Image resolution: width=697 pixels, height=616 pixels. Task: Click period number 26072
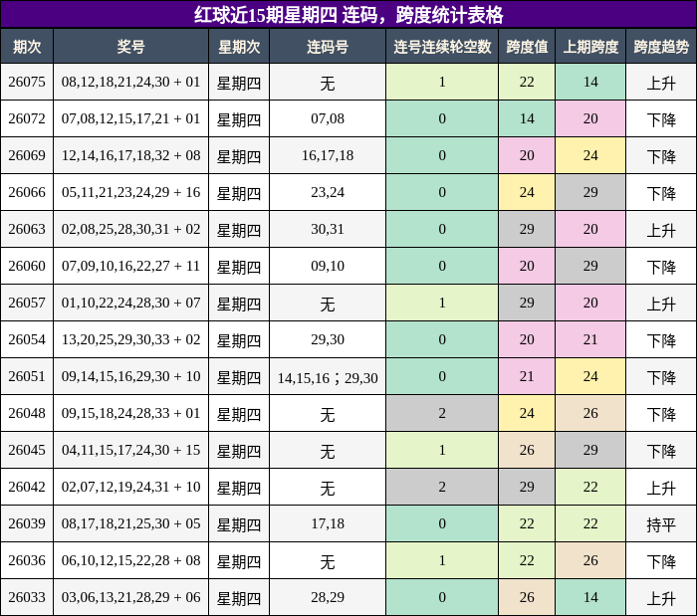(x=27, y=118)
